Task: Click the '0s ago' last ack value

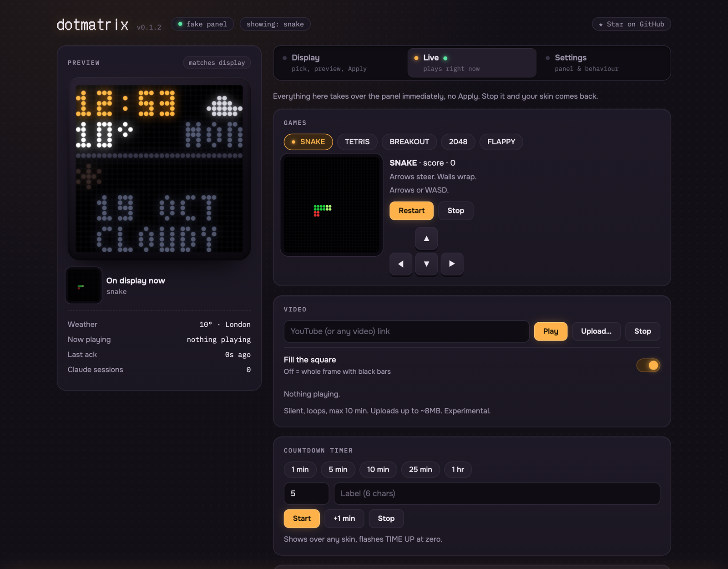Action: click(x=238, y=355)
